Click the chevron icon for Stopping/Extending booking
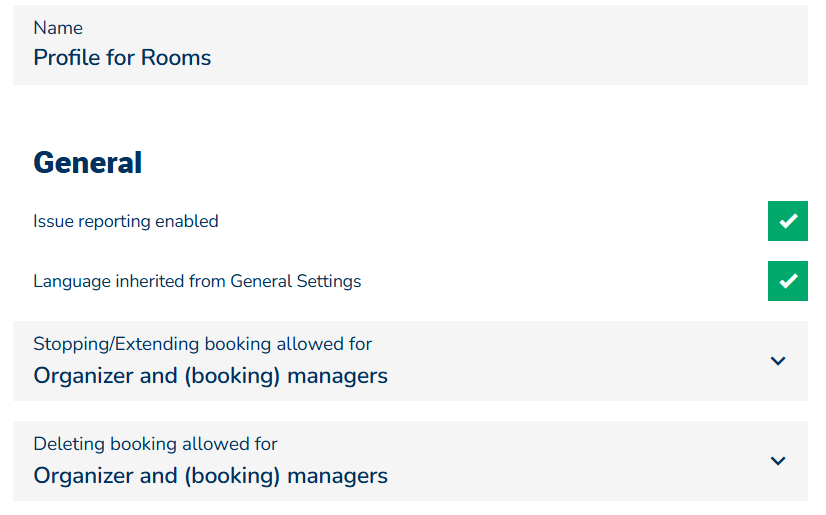The width and height of the screenshot is (826, 515). click(778, 361)
